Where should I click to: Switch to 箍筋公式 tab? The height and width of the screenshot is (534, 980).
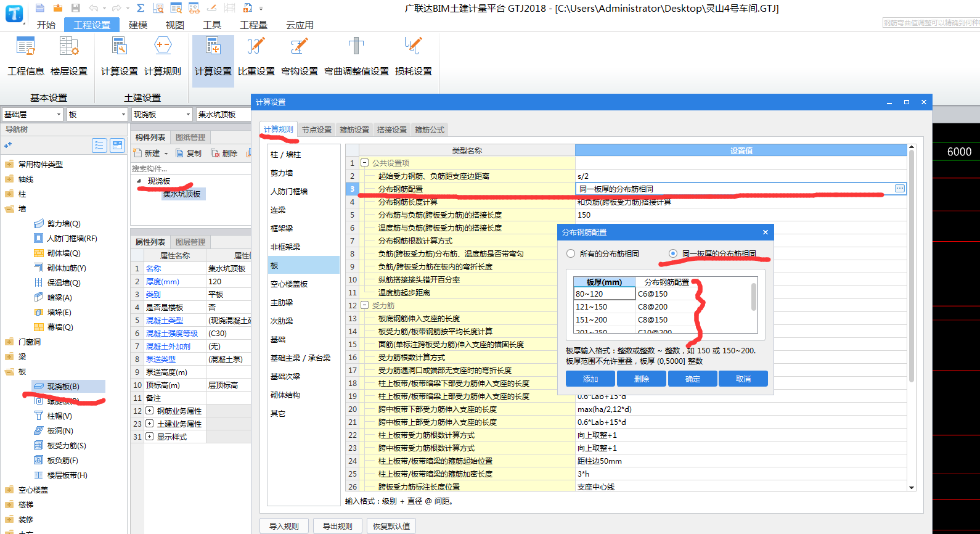pos(430,129)
